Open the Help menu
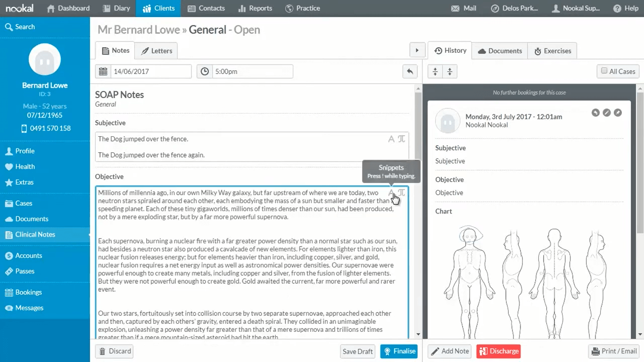The height and width of the screenshot is (362, 644). (625, 8)
